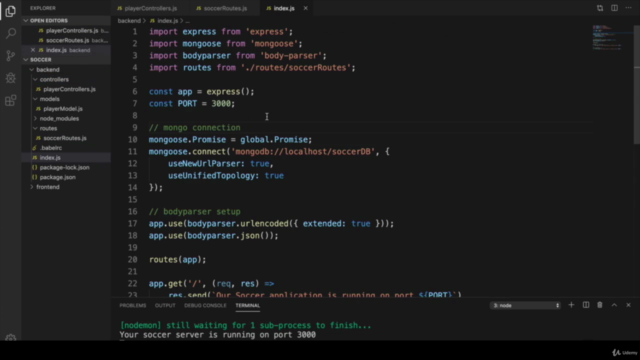Open the Run and Debug view
The width and height of the screenshot is (640, 360).
pyautogui.click(x=11, y=78)
